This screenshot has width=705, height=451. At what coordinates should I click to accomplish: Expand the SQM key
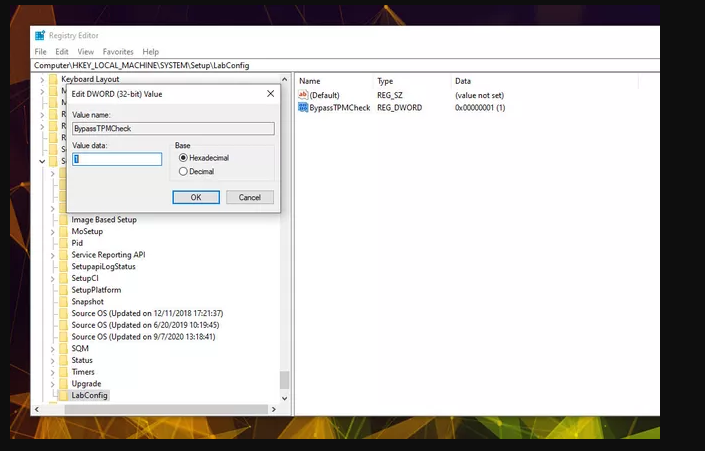click(x=53, y=349)
